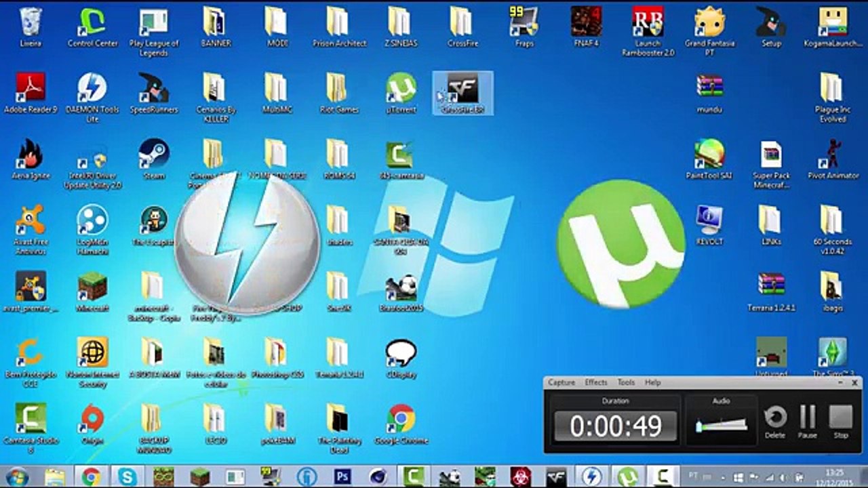
Task: Open the FNAF 4 desktop icon
Action: coord(586,27)
